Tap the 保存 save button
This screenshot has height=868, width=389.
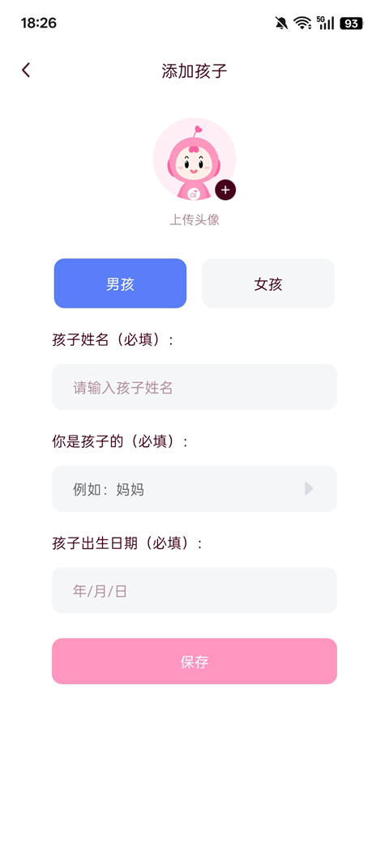pyautogui.click(x=194, y=662)
